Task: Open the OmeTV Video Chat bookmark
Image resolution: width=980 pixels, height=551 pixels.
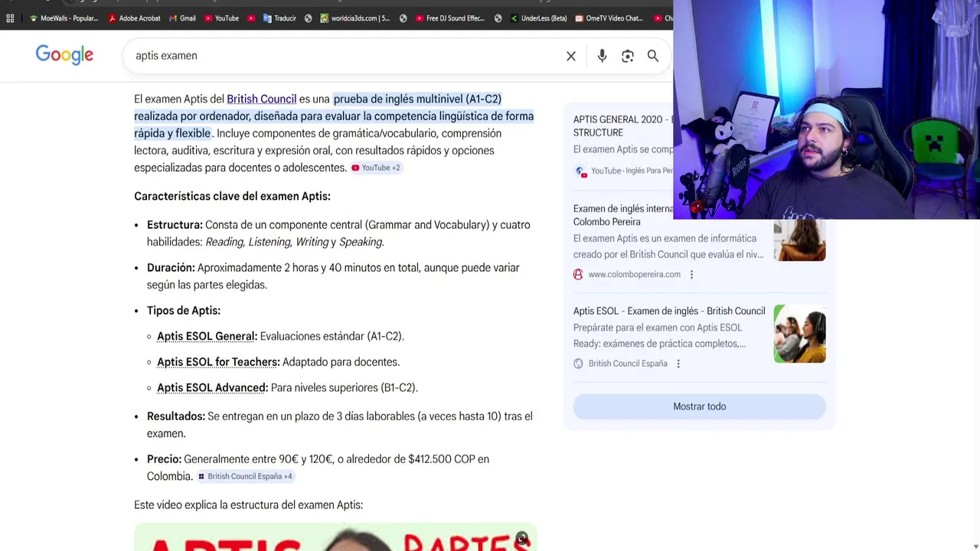Action: (609, 18)
